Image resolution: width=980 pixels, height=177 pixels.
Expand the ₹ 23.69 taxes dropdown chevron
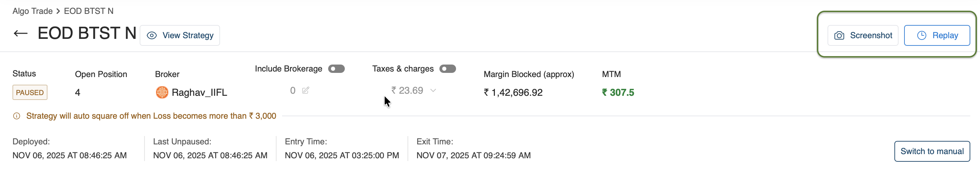click(x=433, y=91)
